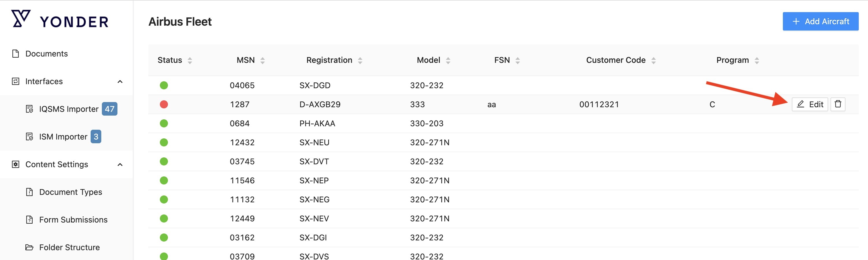Viewport: 868px width, 260px height.
Task: Click the Document Types icon
Action: (29, 192)
